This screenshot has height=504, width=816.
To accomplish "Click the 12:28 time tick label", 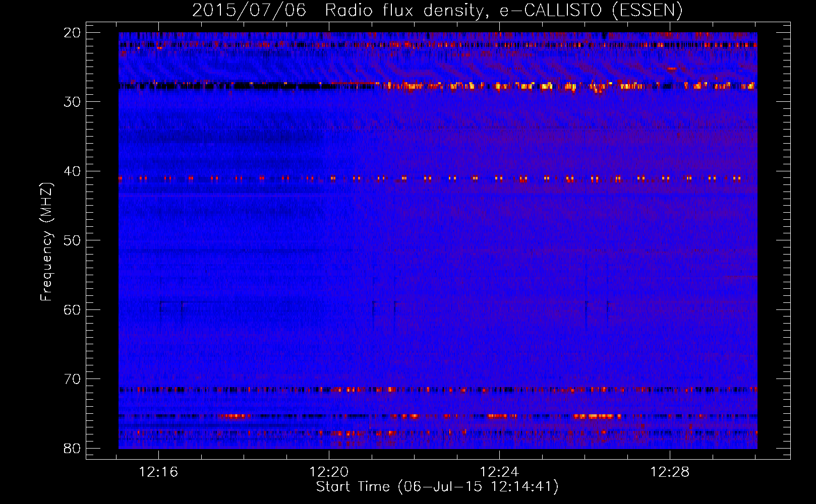I will pos(670,472).
